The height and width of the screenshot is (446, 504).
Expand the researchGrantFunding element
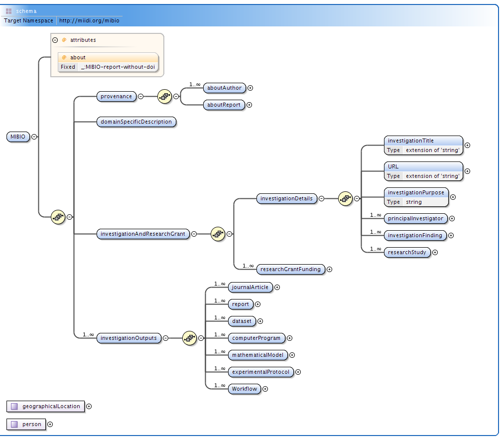click(329, 269)
